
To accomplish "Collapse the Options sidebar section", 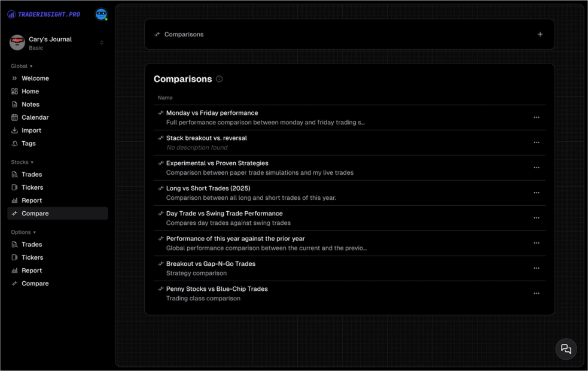I will (x=23, y=232).
